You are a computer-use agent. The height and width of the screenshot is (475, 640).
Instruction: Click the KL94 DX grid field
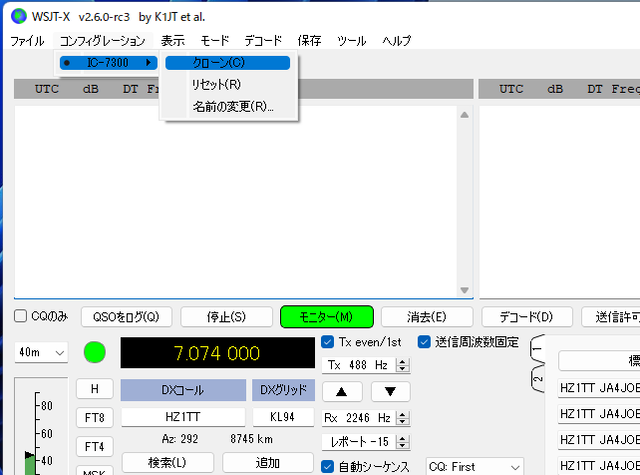coord(282,417)
